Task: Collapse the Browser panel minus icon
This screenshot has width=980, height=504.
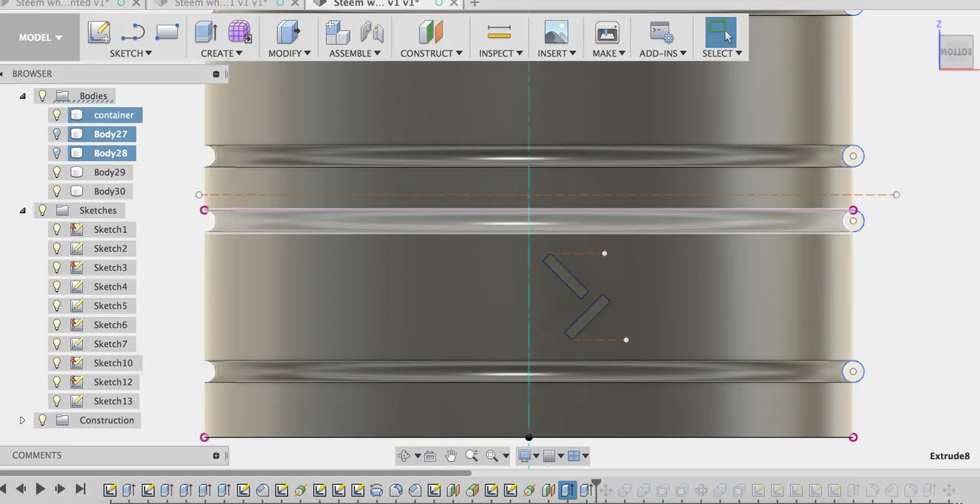Action: 216,74
